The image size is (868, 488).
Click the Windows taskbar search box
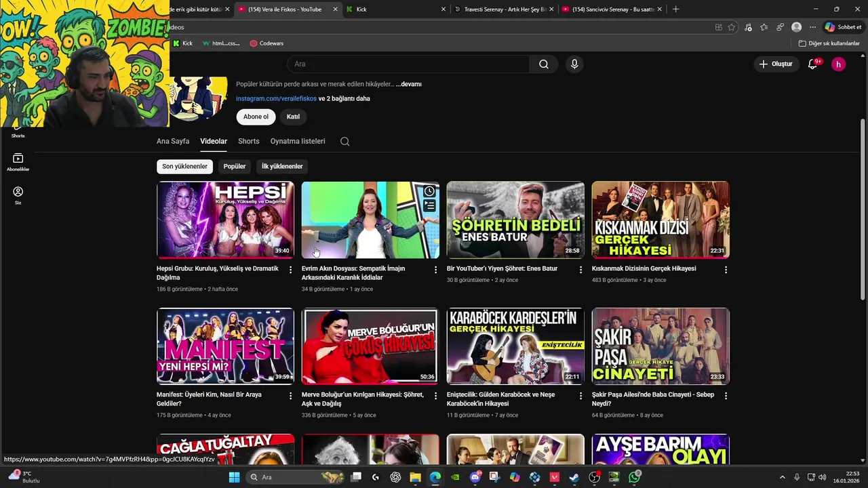[x=295, y=477]
